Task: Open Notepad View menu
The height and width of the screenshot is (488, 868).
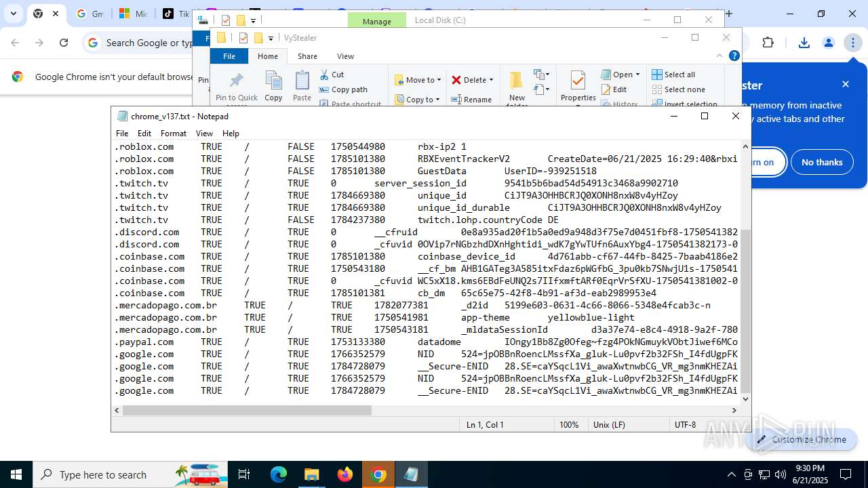Action: (x=204, y=134)
